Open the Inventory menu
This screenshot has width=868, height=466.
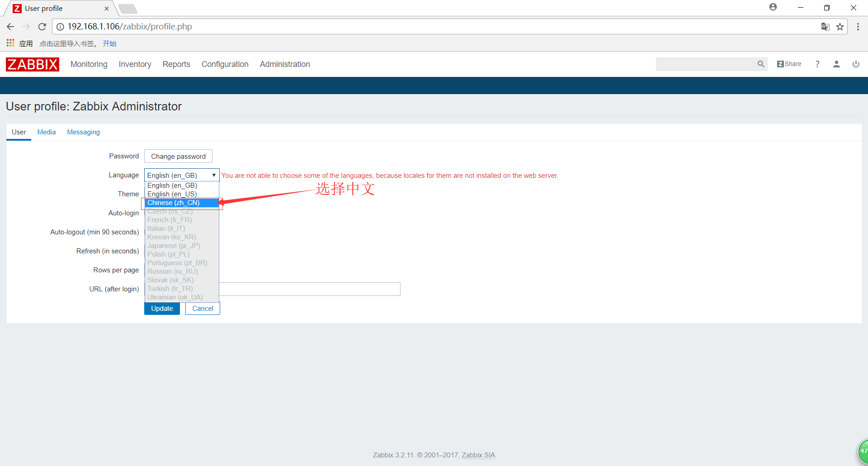[x=135, y=64]
